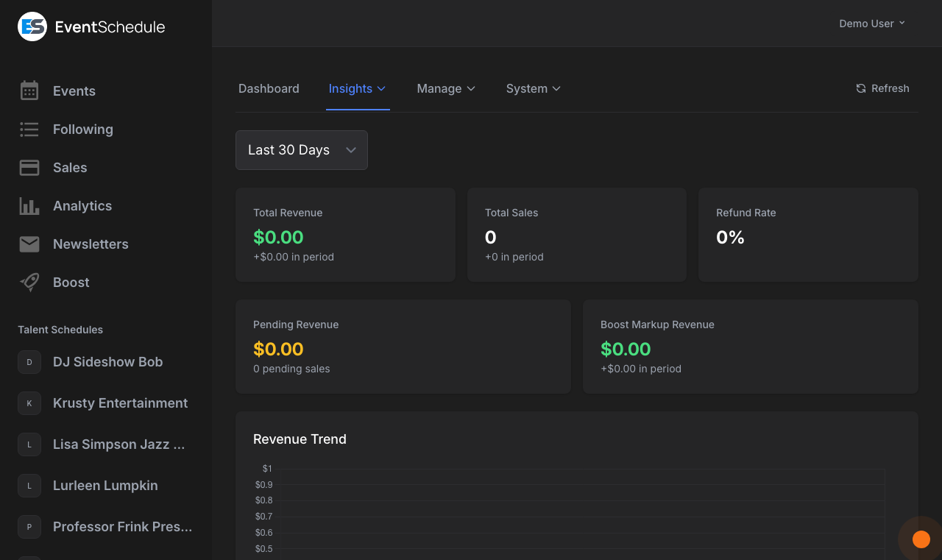Click the Revenue Trend chart heading

[x=300, y=439]
